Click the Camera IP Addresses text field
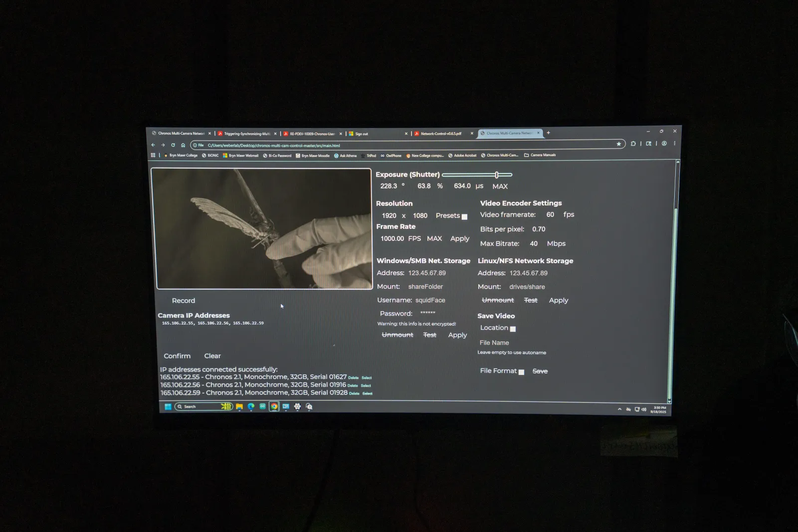798x532 pixels. coord(247,333)
